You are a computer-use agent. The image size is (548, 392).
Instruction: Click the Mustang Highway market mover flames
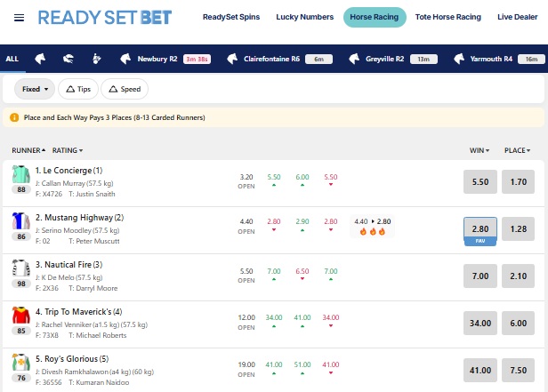click(x=373, y=231)
